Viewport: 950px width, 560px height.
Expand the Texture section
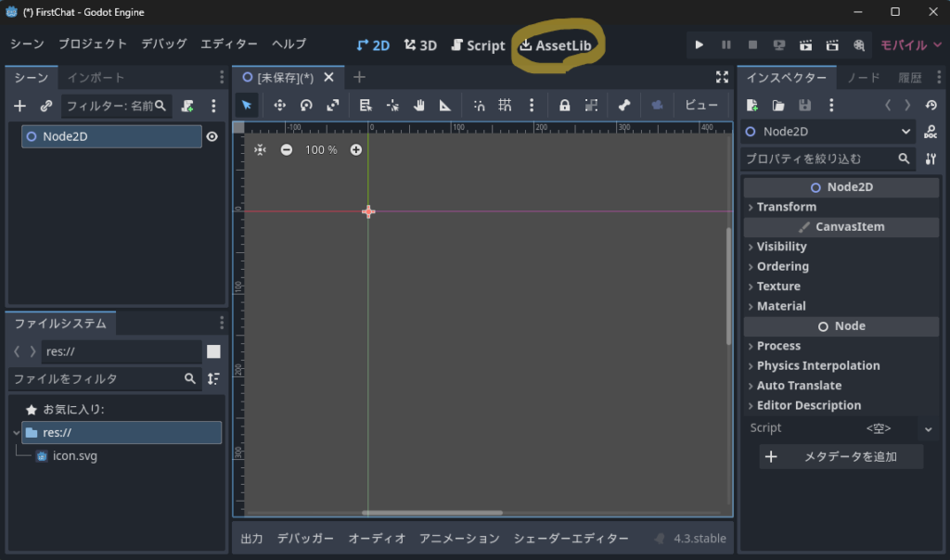click(x=841, y=286)
